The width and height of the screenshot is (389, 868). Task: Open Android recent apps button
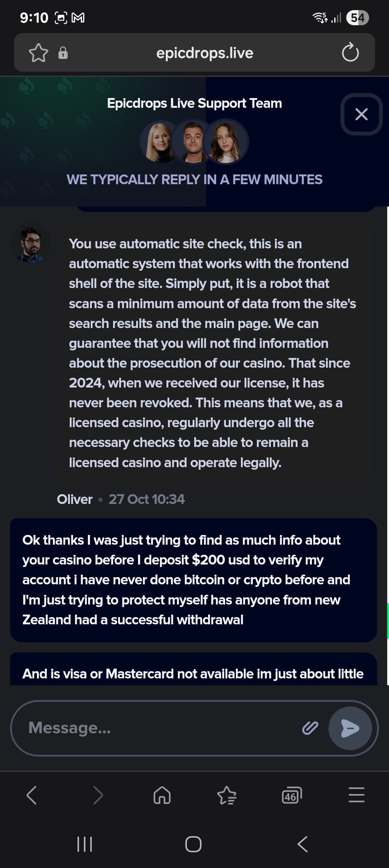point(85,844)
